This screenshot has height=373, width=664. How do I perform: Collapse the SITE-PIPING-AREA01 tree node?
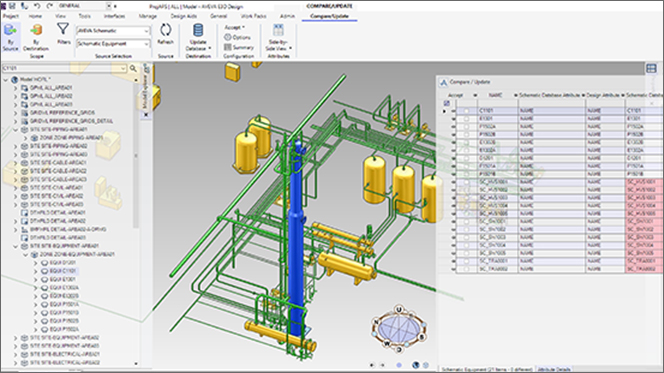point(16,130)
